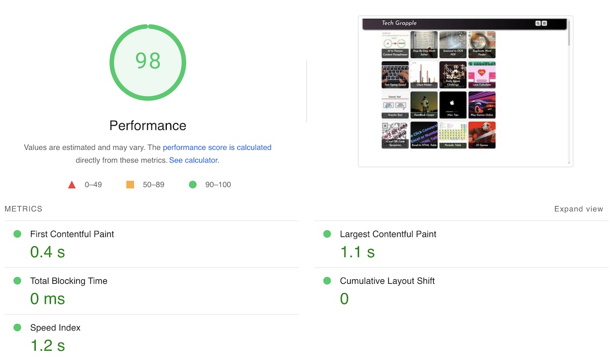Click the green circle 90–100 legend icon

(193, 185)
